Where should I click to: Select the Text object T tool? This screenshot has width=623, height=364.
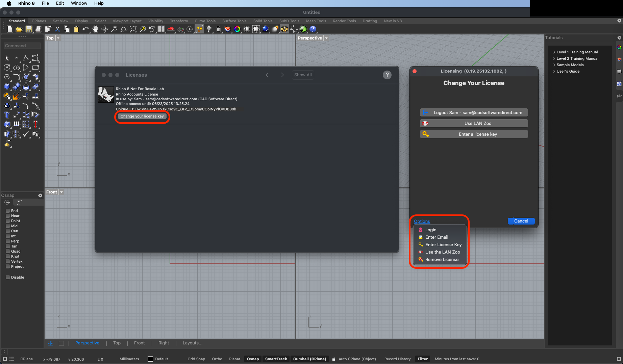point(7,115)
